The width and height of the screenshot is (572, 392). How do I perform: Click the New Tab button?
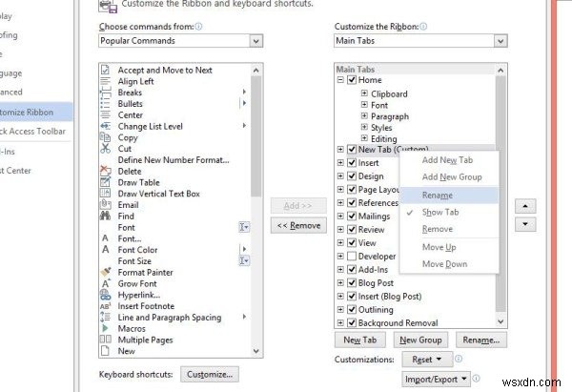(x=359, y=340)
